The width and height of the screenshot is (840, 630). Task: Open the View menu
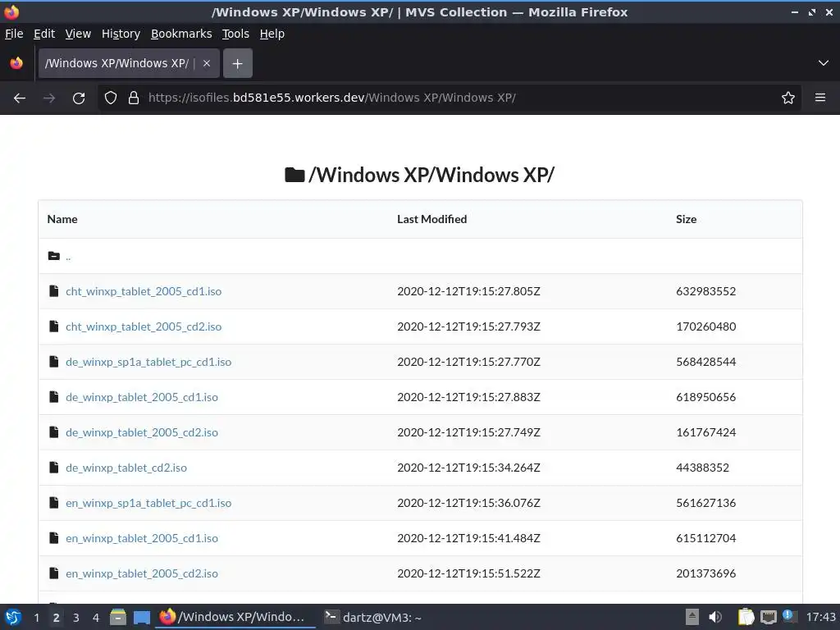(78, 34)
